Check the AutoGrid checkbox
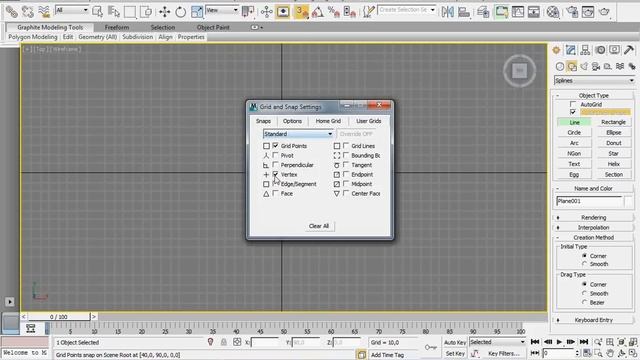640x360 pixels. click(573, 104)
